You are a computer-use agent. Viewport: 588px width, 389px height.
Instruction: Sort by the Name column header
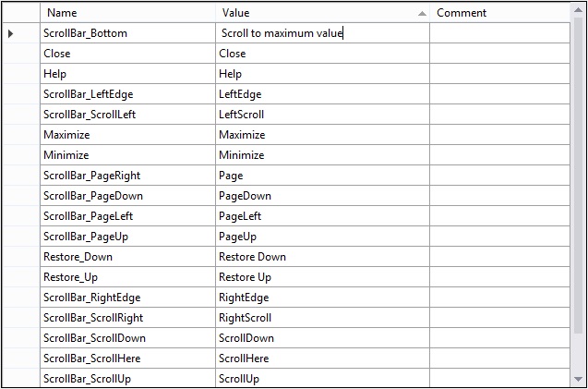tap(128, 13)
